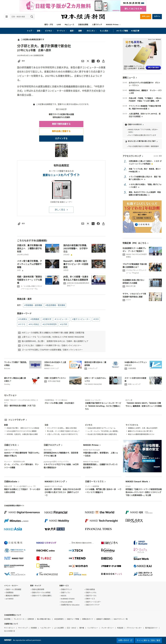The width and height of the screenshot is (166, 644).
Task: Open the FINANCIAL TIMES logo link
Action: click(98, 529)
